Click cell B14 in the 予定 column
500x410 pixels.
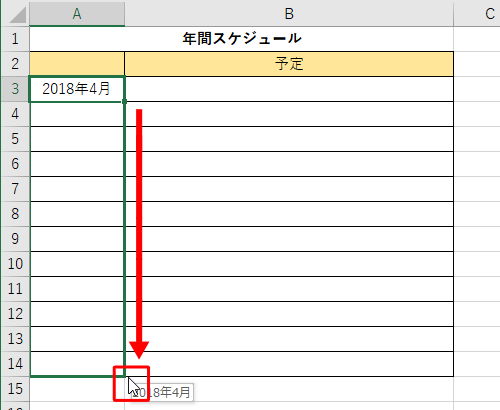(289, 364)
